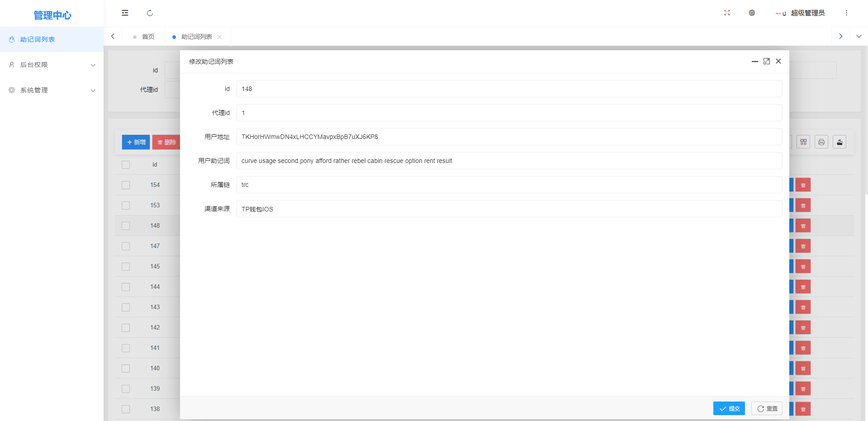This screenshot has height=421, width=868.
Task: Check the checkbox for row 153
Action: tap(126, 206)
